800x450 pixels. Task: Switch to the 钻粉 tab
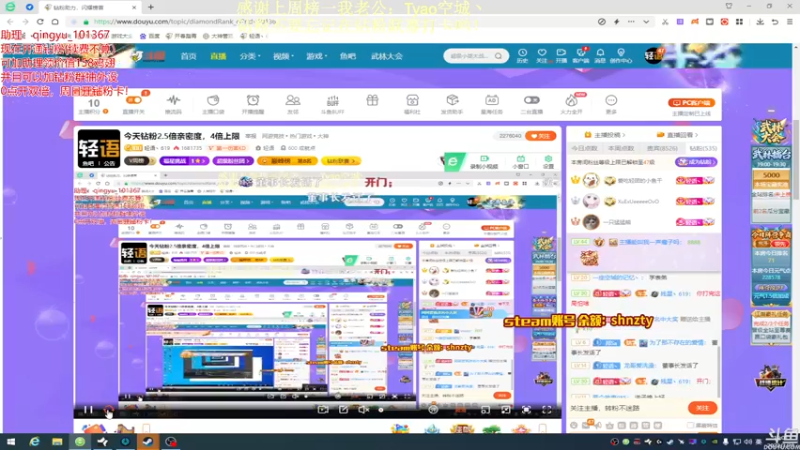coord(704,148)
